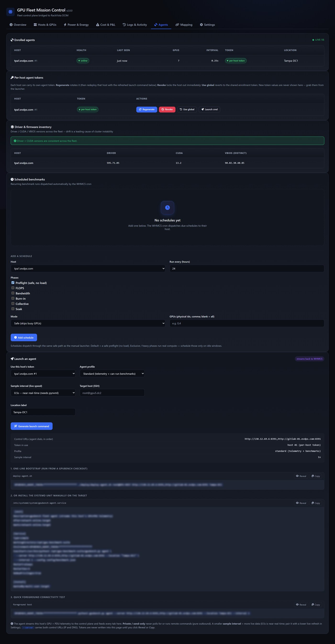Enable the Collective phase checkbox

pyautogui.click(x=13, y=304)
